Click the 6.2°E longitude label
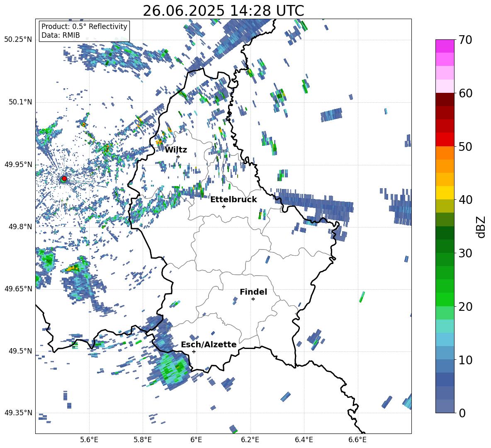 click(250, 440)
